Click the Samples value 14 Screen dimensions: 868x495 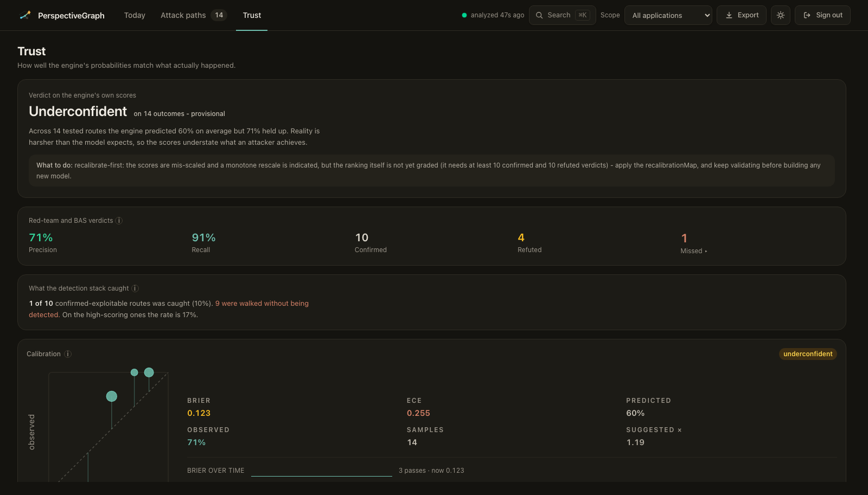(412, 442)
